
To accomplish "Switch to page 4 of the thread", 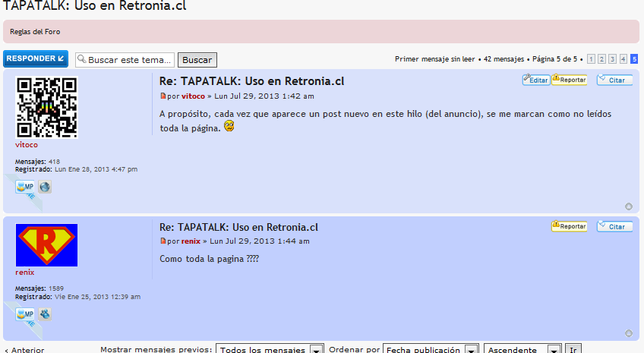I will click(623, 58).
